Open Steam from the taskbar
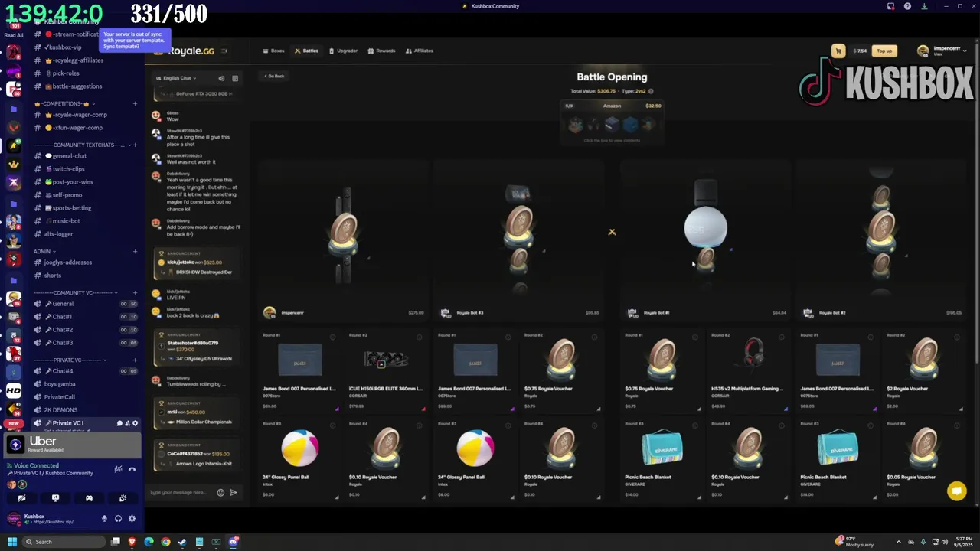 [182, 542]
